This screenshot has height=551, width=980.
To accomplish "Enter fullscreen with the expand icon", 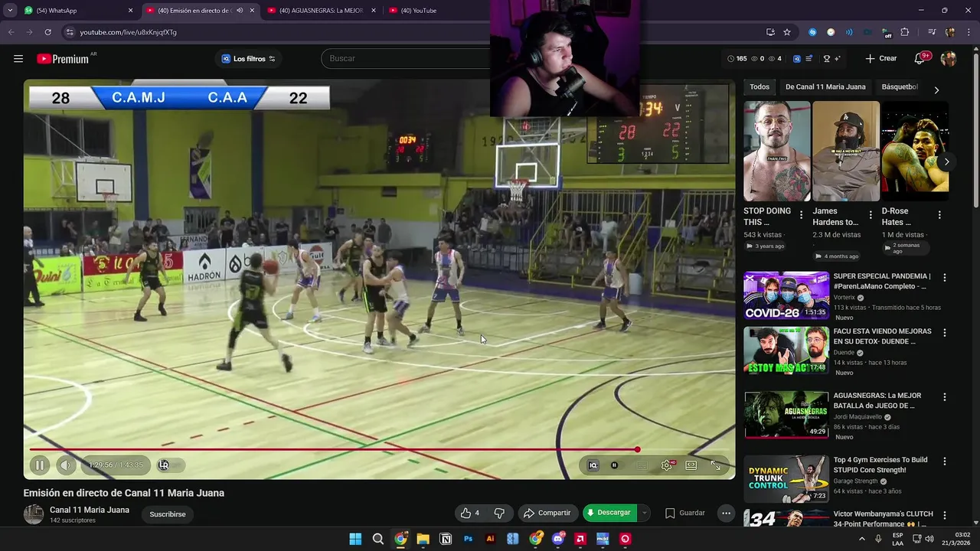I will [x=716, y=465].
